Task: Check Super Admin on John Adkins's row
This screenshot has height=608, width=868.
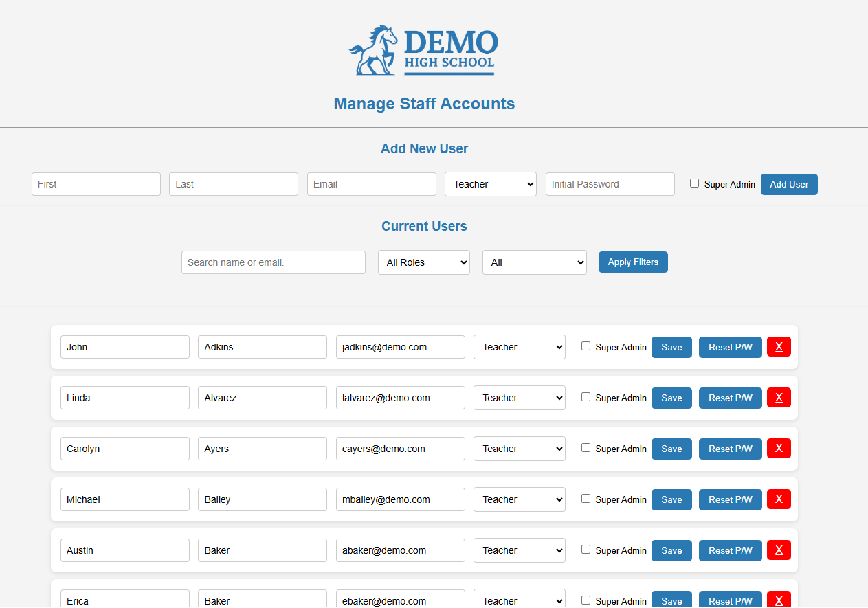Action: (586, 346)
